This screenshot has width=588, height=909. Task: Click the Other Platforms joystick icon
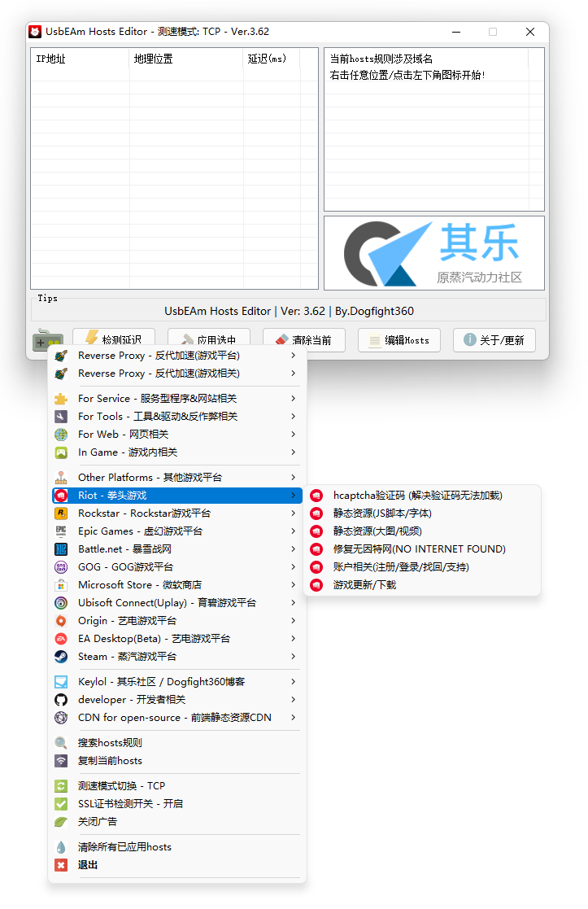pos(61,477)
